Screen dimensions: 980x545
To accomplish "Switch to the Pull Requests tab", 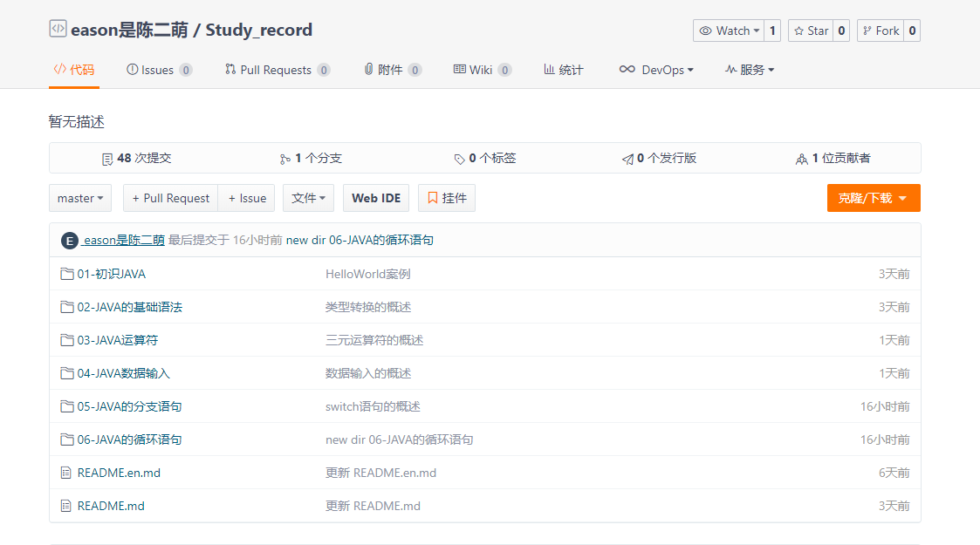I will (276, 70).
